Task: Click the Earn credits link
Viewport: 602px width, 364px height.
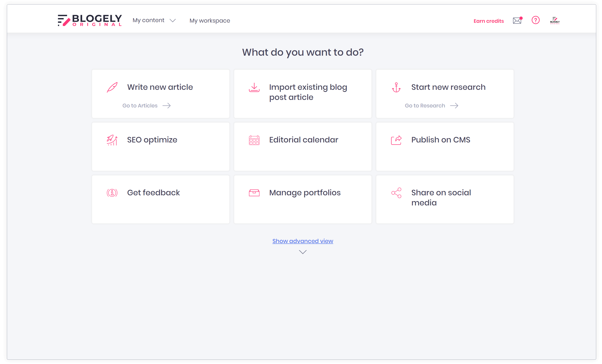Action: click(x=489, y=21)
